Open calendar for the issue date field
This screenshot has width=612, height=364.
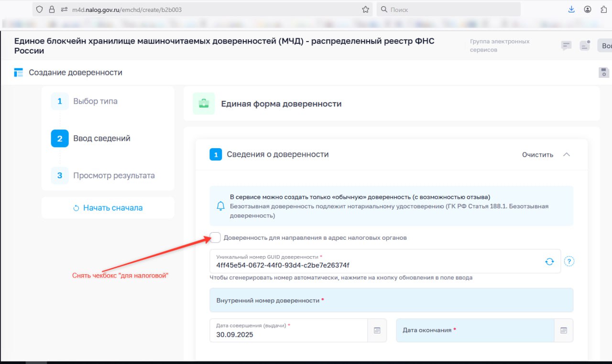(x=377, y=331)
